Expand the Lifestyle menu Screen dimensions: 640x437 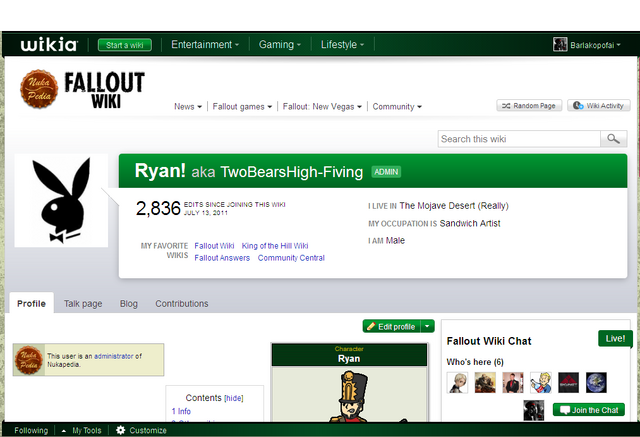pyautogui.click(x=342, y=44)
